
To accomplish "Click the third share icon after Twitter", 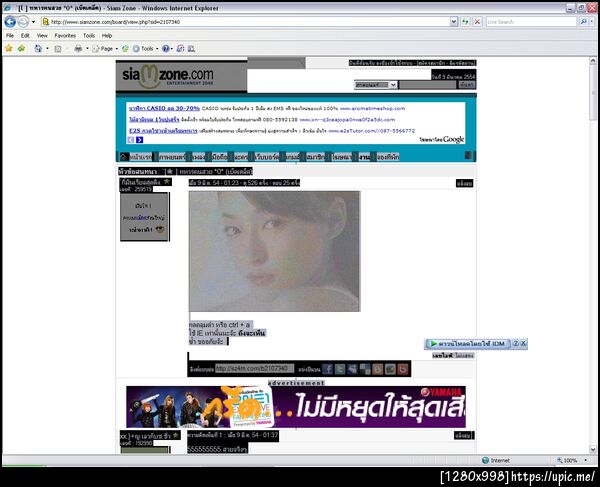I will pyautogui.click(x=352, y=369).
